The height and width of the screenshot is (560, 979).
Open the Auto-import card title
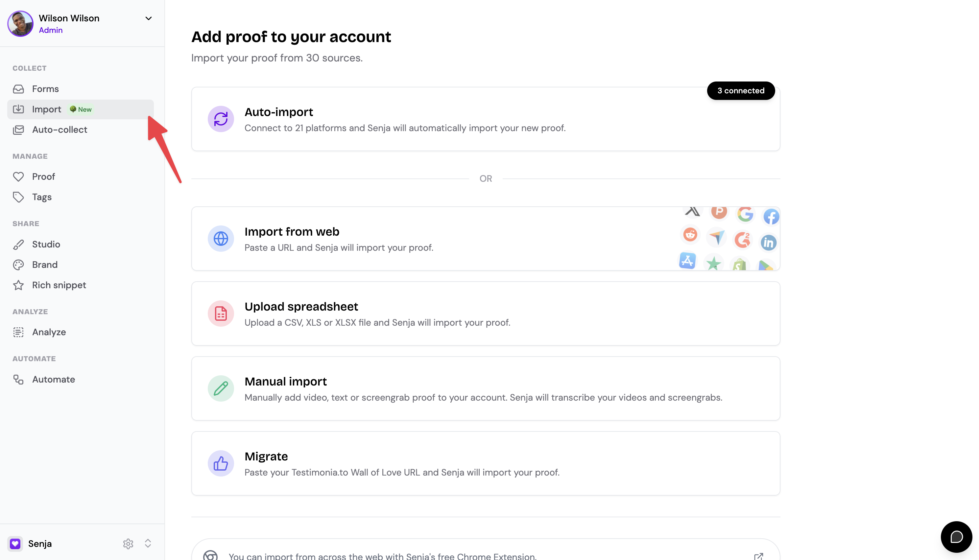coord(279,112)
